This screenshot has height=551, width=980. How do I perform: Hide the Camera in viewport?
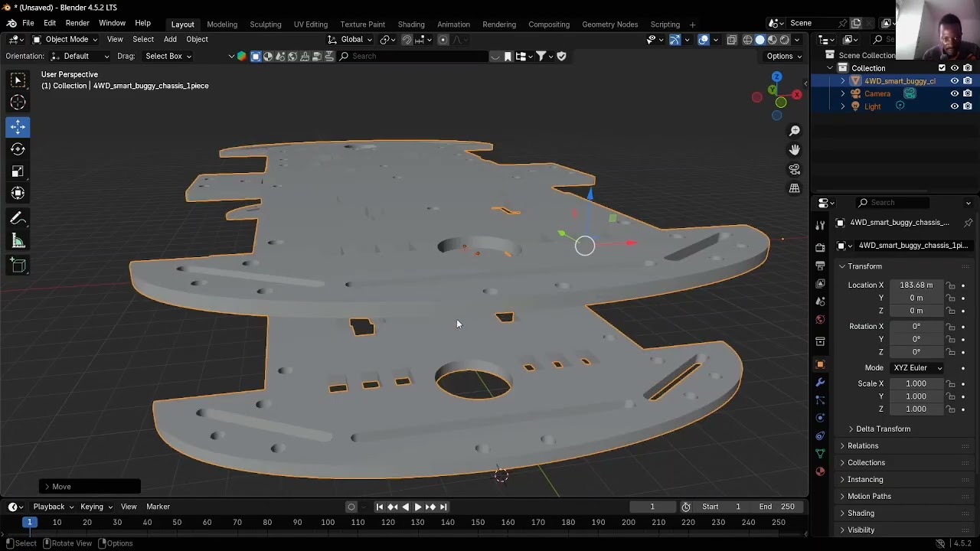[954, 94]
